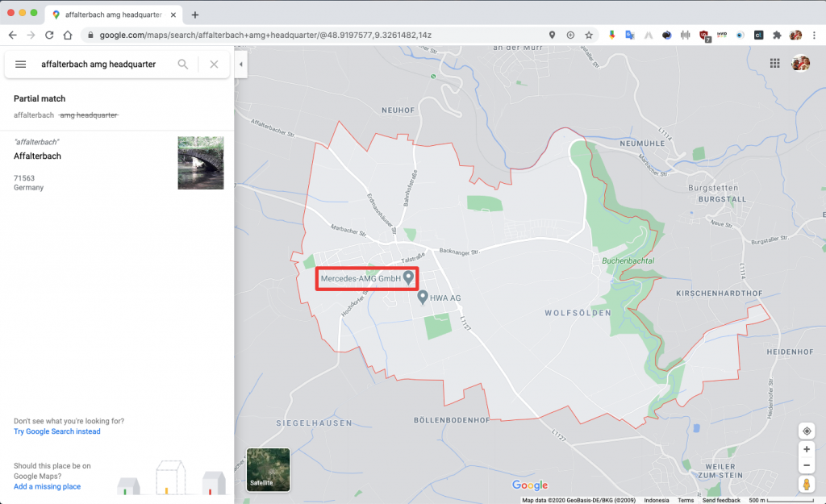
Task: Click the NEUHOF map label
Action: pyautogui.click(x=398, y=110)
